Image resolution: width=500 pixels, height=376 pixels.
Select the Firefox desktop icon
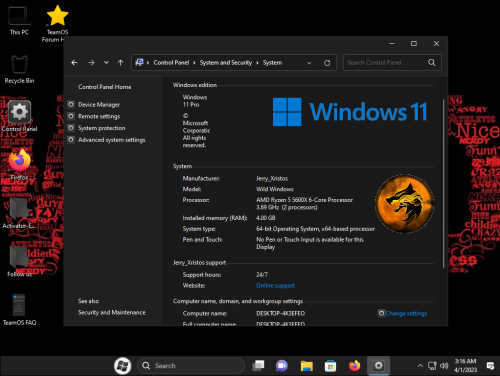click(19, 165)
